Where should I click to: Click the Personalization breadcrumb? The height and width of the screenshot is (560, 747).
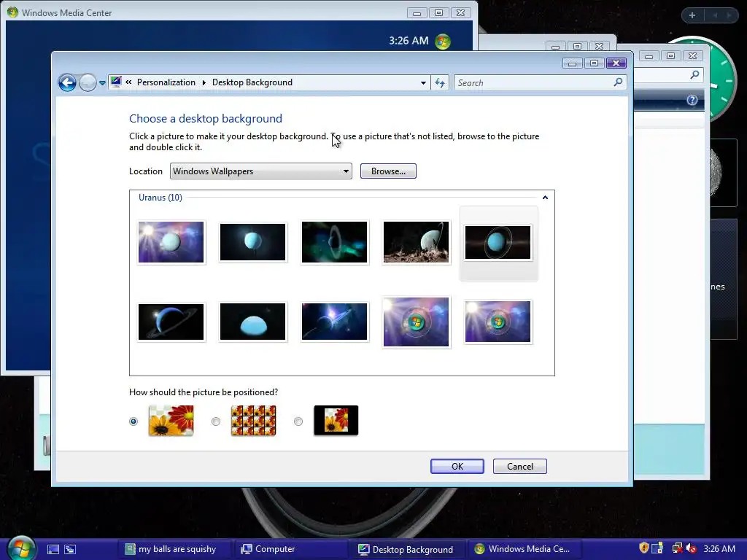tap(166, 82)
